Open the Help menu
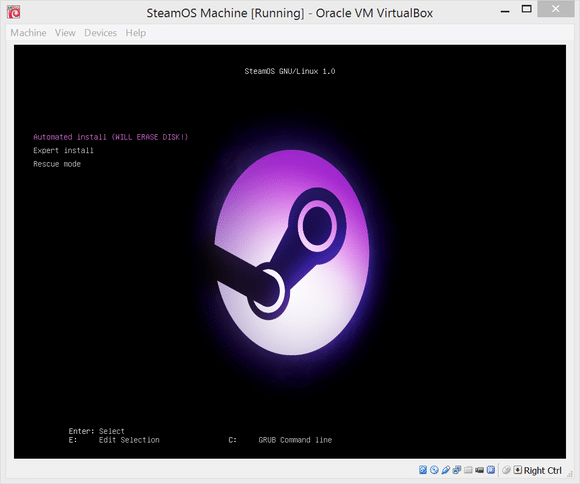This screenshot has height=484, width=580. coord(135,33)
